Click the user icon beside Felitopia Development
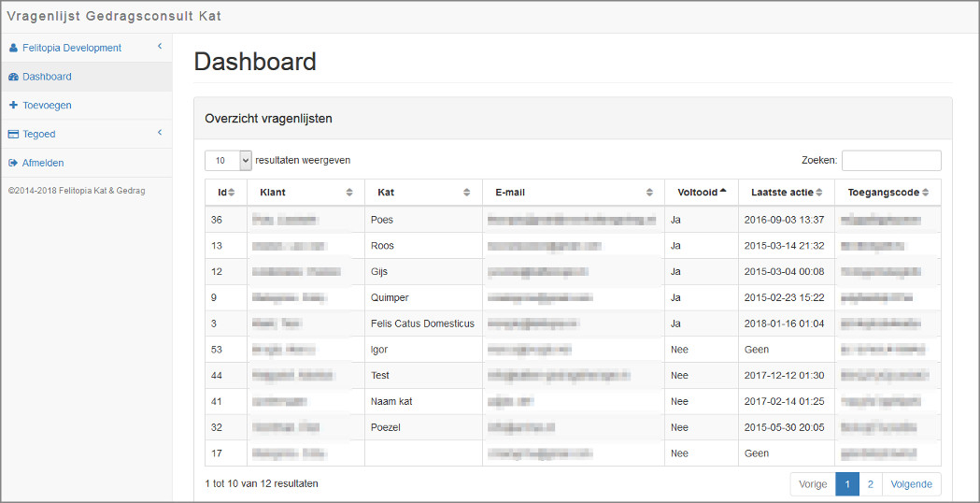The image size is (980, 503). (14, 49)
